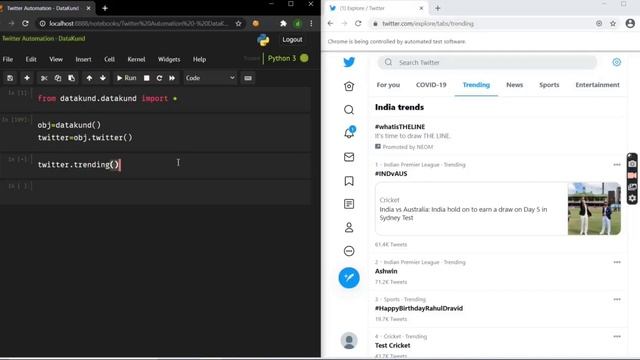640x360 pixels.
Task: Switch to the For you tab
Action: 388,85
